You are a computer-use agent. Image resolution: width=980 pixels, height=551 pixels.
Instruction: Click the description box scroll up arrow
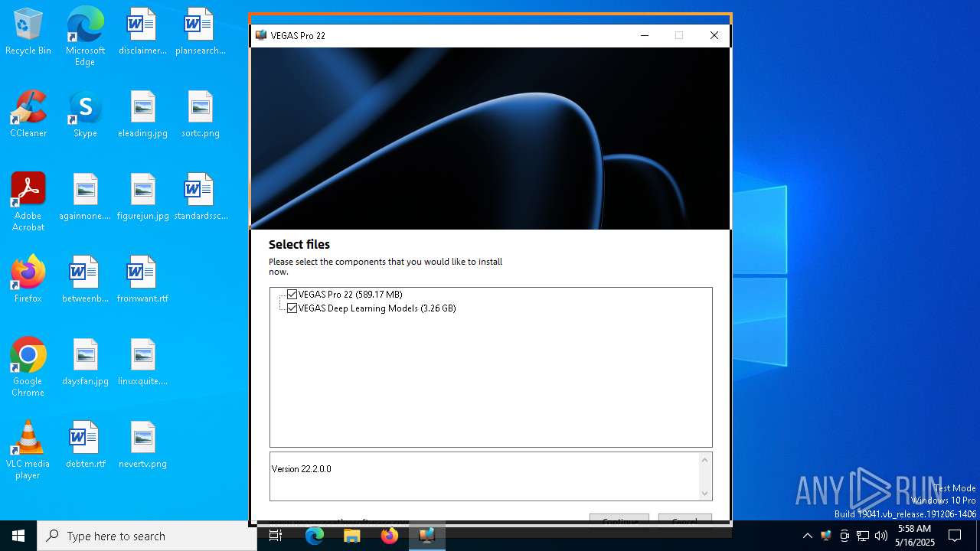pyautogui.click(x=705, y=460)
